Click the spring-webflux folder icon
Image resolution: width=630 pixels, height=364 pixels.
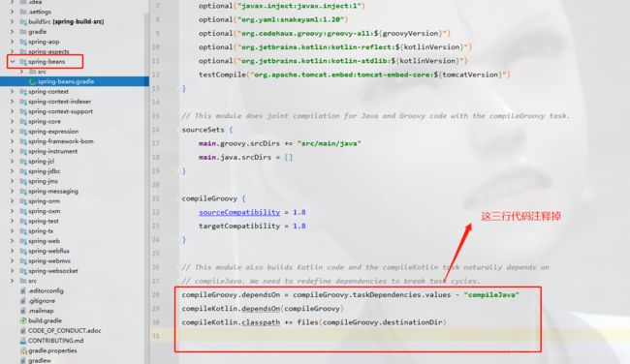23,251
